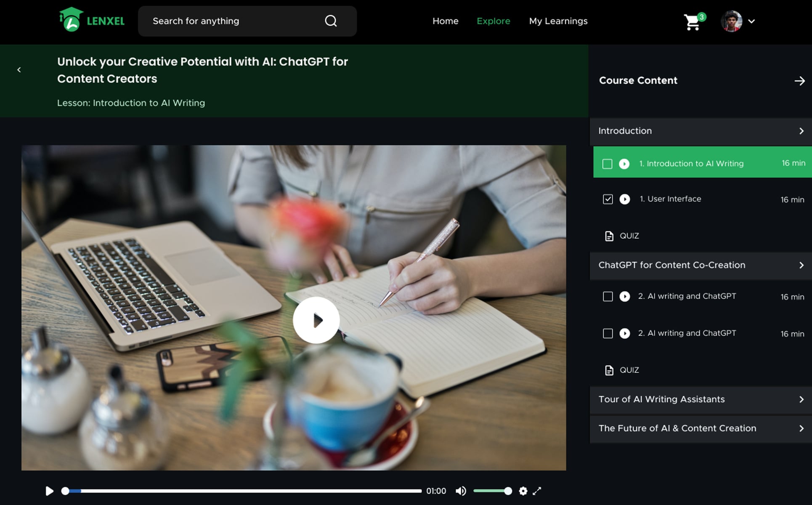Image resolution: width=812 pixels, height=505 pixels.
Task: Adjust the green volume slider
Action: click(491, 491)
